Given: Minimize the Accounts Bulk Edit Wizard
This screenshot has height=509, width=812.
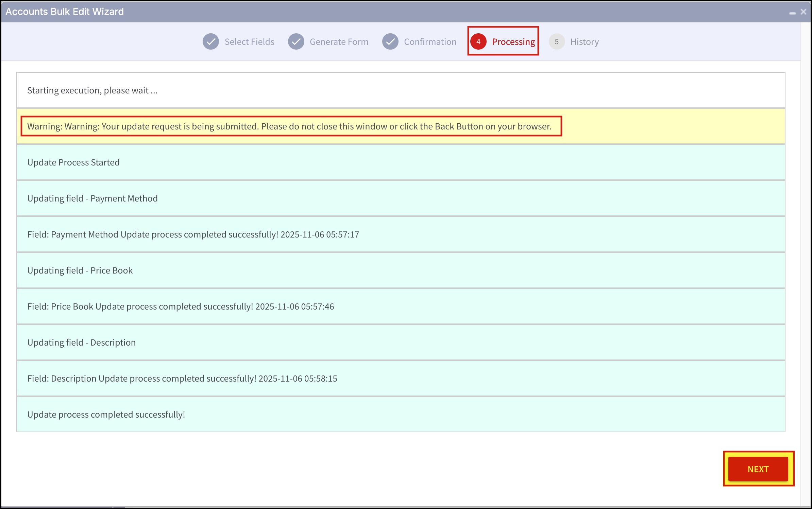Looking at the screenshot, I should tap(792, 13).
